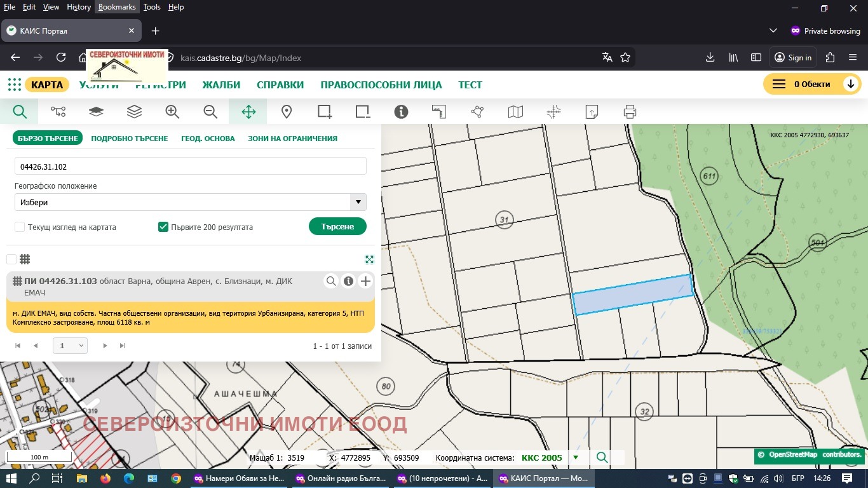Tick the select-all results checkbox
The image size is (868, 488).
pyautogui.click(x=11, y=259)
